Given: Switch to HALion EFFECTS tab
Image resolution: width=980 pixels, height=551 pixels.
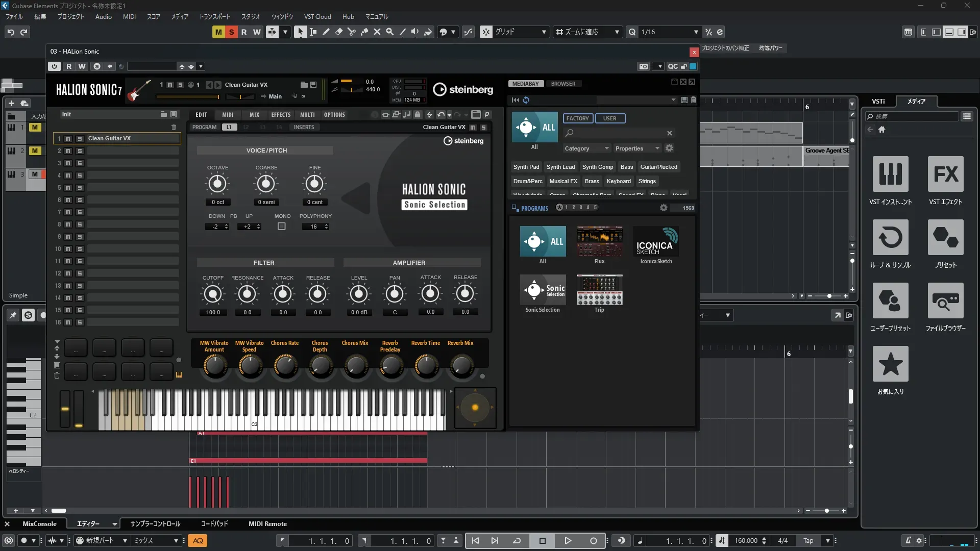Looking at the screenshot, I should pos(280,115).
